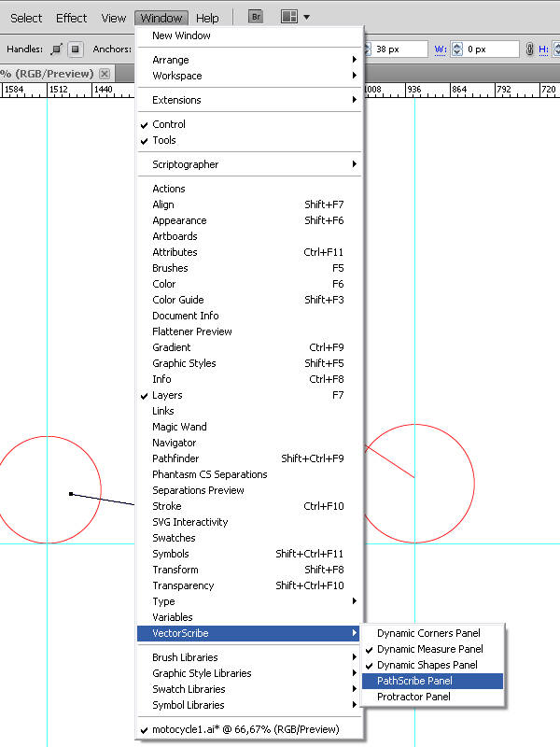560x747 pixels.
Task: Open the arrange documents dropdown arrow
Action: [307, 17]
